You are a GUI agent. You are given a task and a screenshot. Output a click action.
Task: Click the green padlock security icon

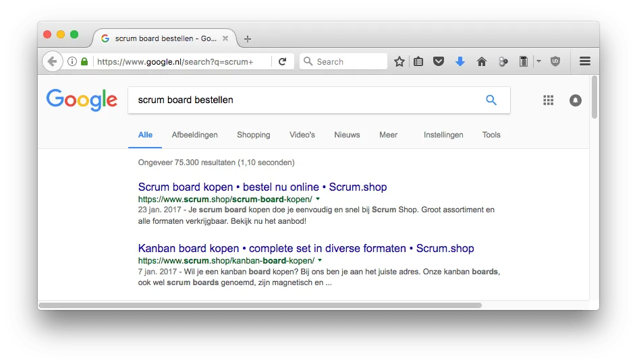84,61
